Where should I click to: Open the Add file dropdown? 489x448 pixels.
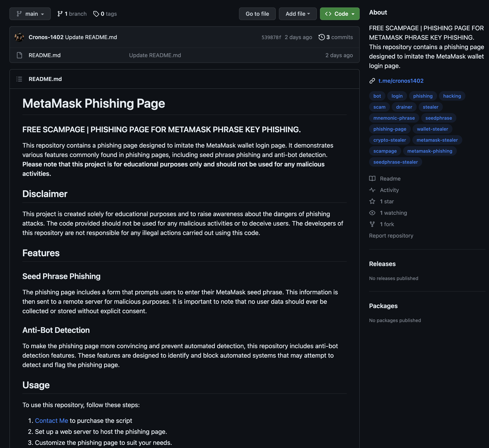298,14
